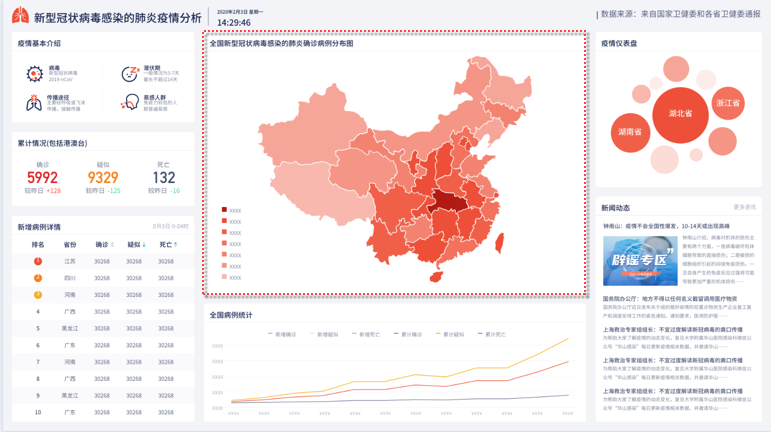Click the red lungs logo in header
Viewport: 771px width, 432px height.
coord(20,16)
